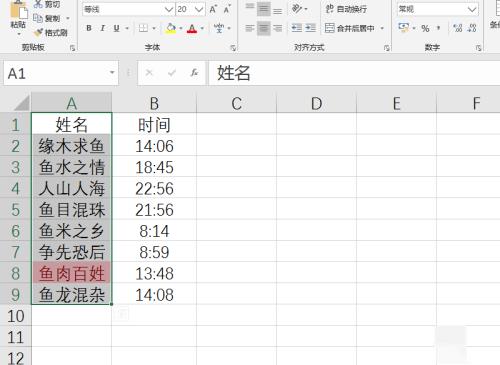Toggle Underline formatting
This screenshot has height=365, width=500.
(116, 28)
